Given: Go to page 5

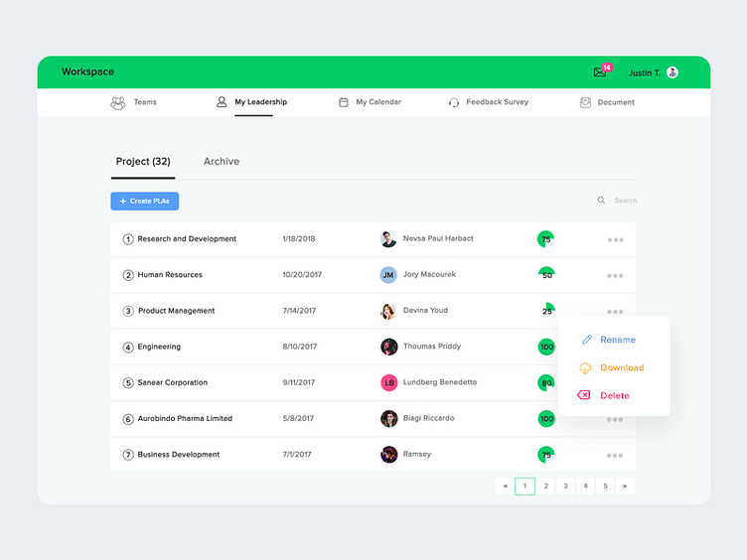Looking at the screenshot, I should point(606,487).
